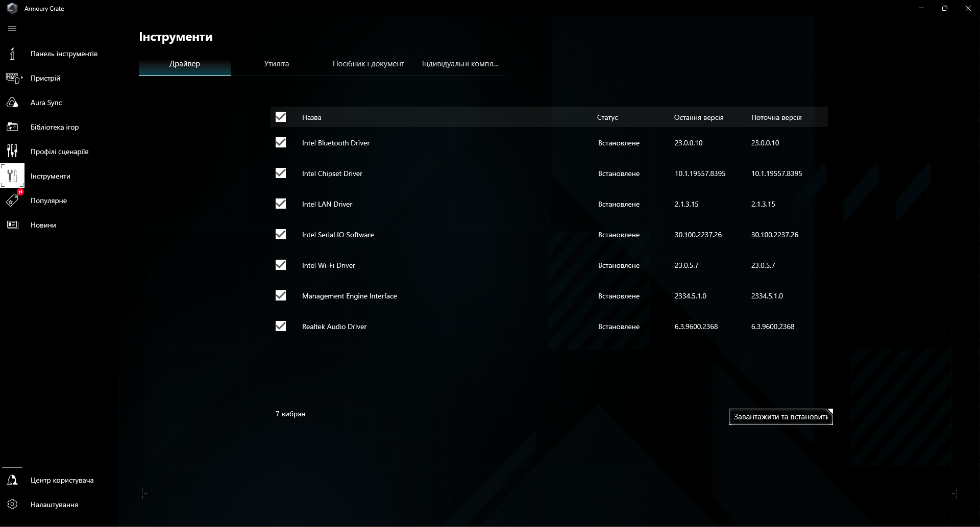
Task: Open the hamburger navigation menu
Action: point(12,29)
